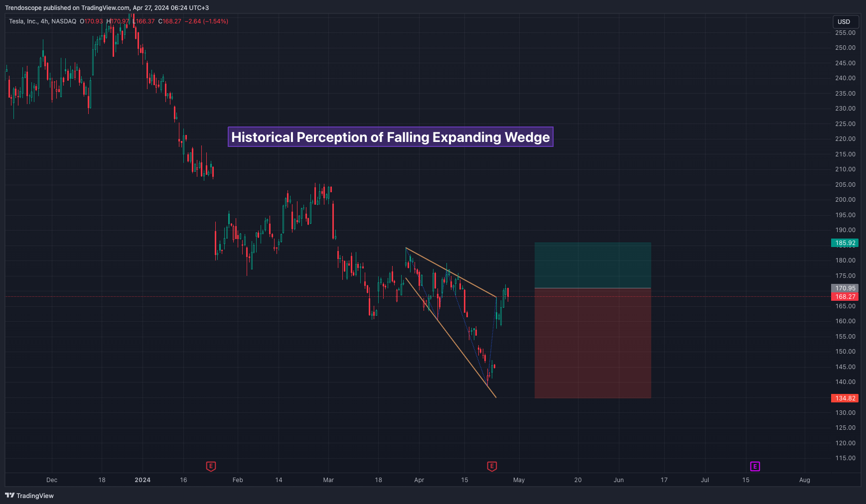
Task: Click the Dec label on time axis
Action: [52, 480]
